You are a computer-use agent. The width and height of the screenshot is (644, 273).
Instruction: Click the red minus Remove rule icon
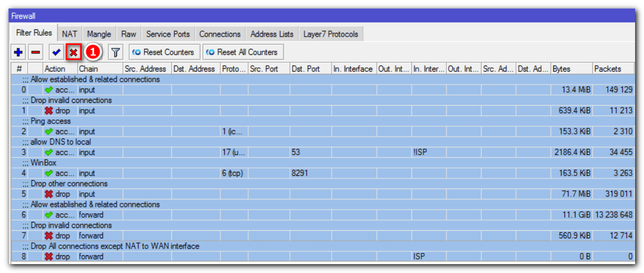[36, 52]
